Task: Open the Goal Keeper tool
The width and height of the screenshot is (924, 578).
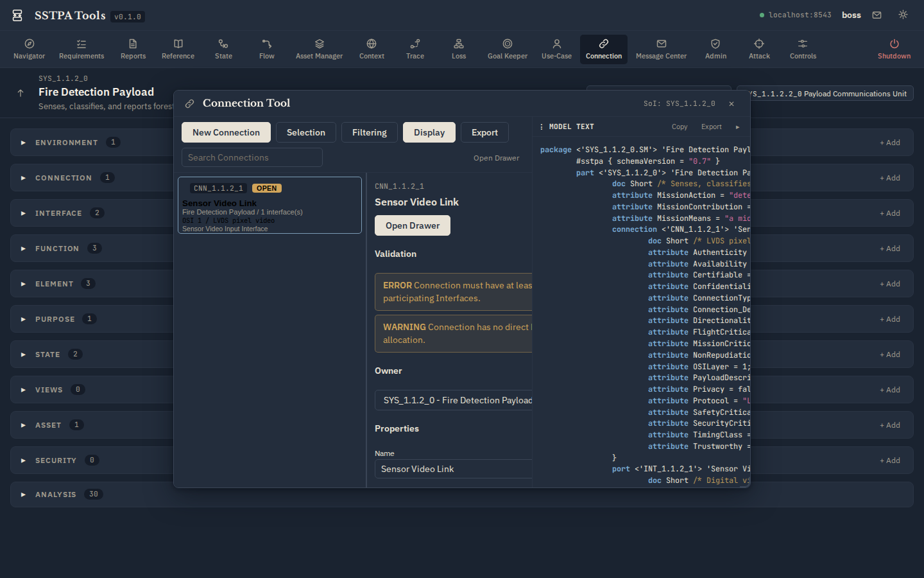Action: coord(508,49)
